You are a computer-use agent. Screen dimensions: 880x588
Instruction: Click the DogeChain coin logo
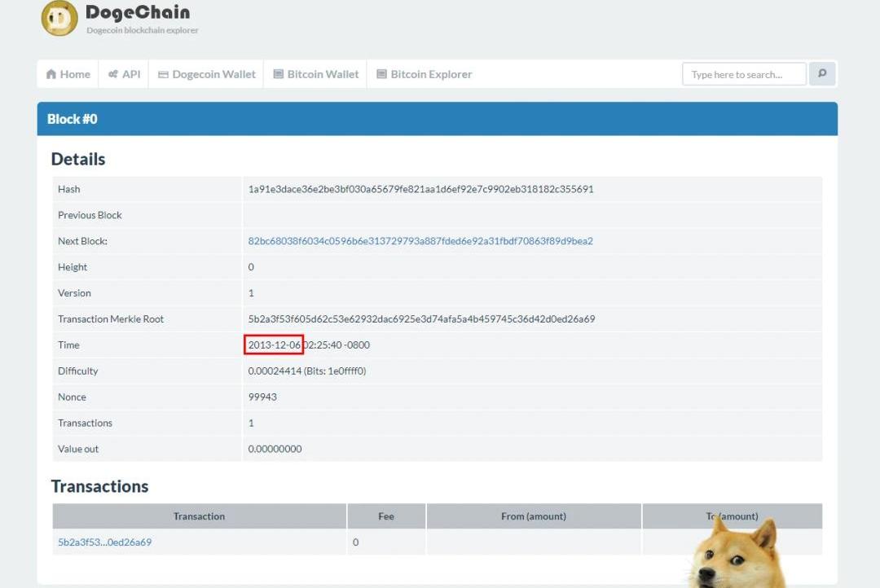click(59, 19)
